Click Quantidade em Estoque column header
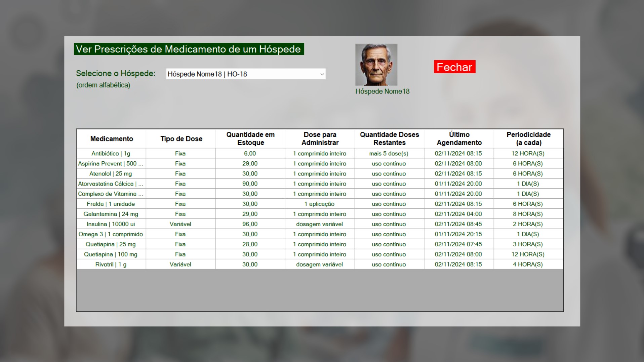This screenshot has width=644, height=362. coord(250,138)
